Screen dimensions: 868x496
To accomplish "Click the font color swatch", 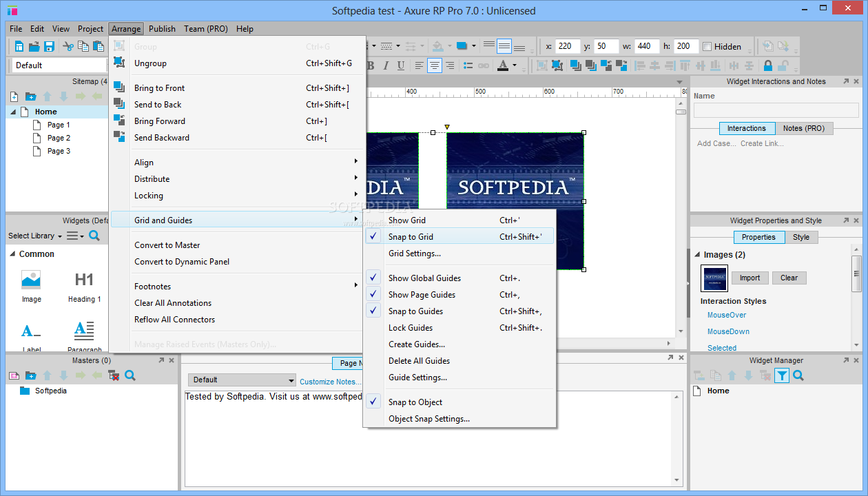I will pos(503,65).
